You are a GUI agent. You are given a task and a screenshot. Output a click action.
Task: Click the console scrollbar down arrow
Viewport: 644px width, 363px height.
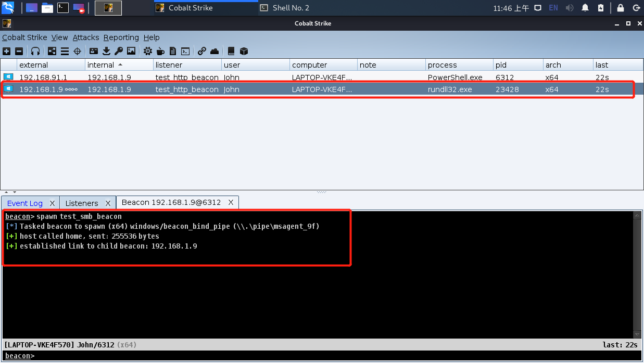pos(637,334)
